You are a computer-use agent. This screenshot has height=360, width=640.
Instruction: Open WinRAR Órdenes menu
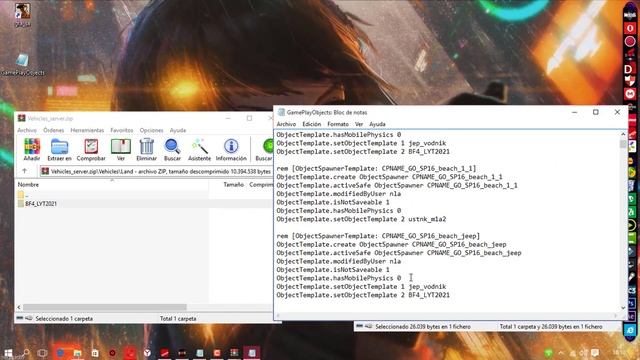pos(53,130)
